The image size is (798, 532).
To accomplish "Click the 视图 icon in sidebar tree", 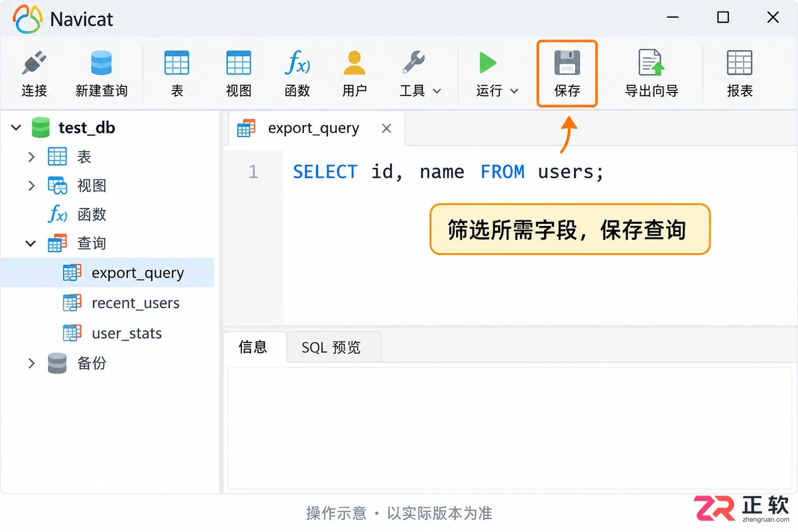I will (x=57, y=186).
